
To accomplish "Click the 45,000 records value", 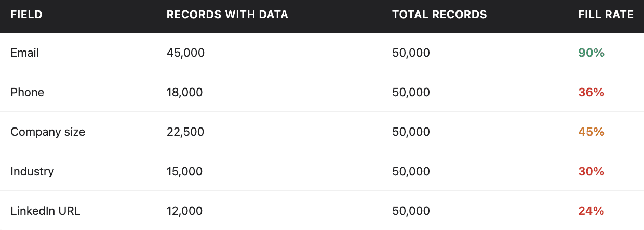I will [186, 53].
